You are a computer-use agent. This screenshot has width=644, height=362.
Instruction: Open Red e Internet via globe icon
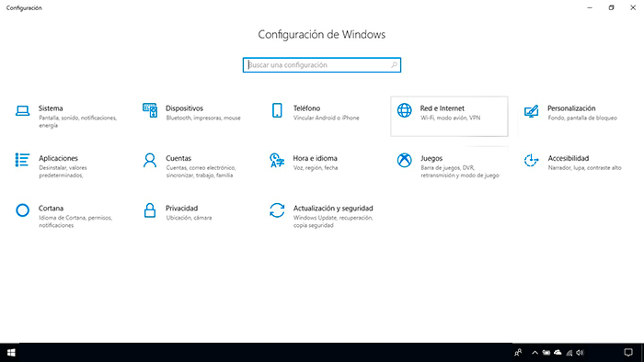tap(405, 110)
